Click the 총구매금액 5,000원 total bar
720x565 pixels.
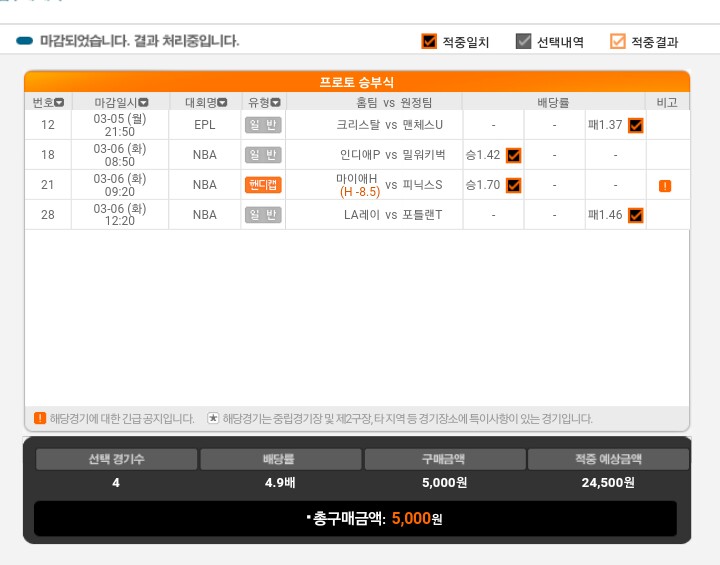[x=355, y=519]
